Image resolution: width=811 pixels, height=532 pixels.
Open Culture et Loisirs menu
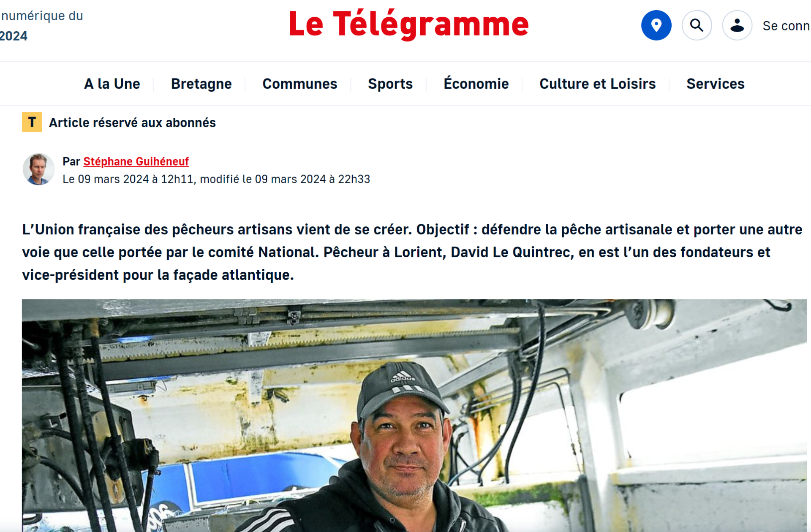(x=598, y=84)
